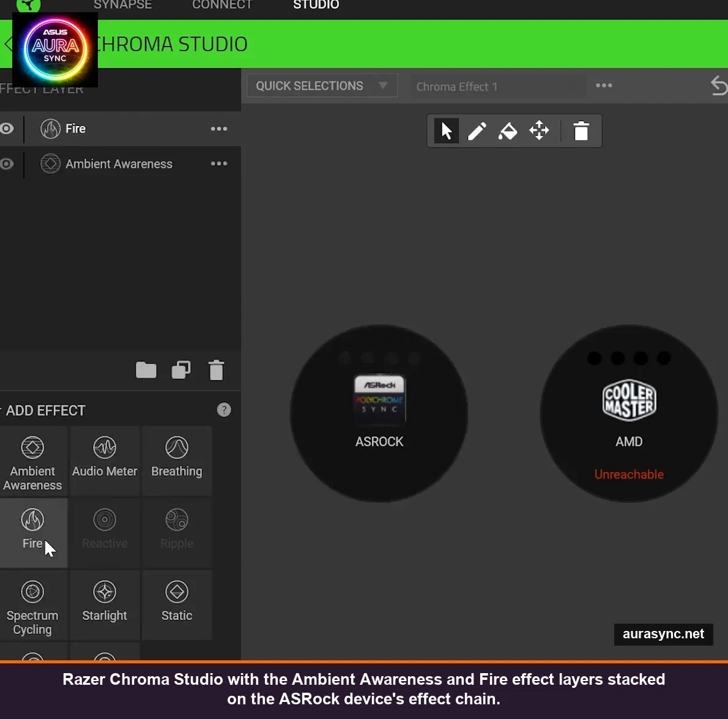Select the move tool on the canvas toolbar
The image size is (728, 719).
(x=539, y=130)
